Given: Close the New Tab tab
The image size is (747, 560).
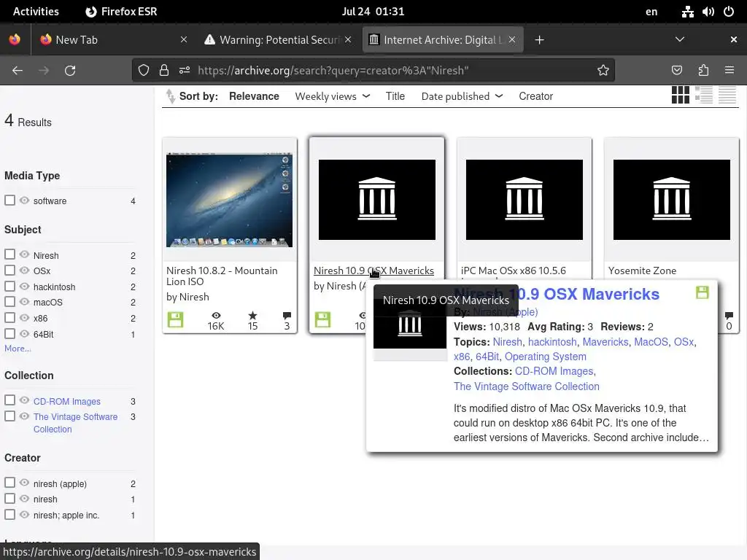Looking at the screenshot, I should tap(184, 40).
